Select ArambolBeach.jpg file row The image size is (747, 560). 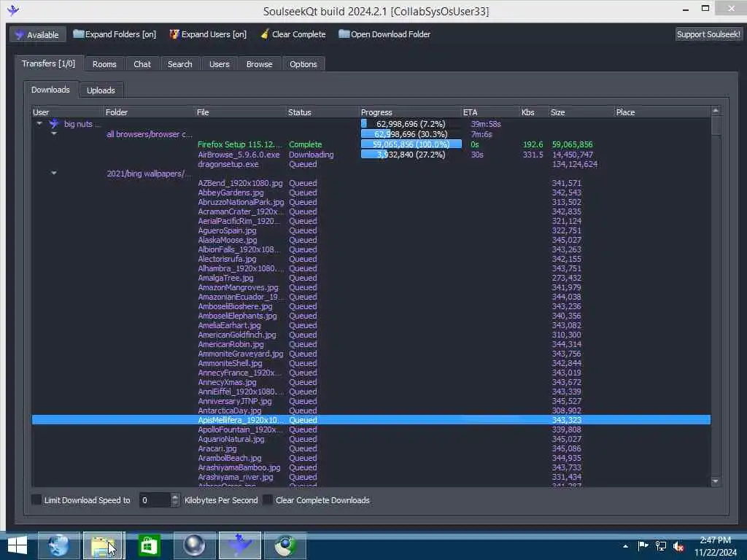[371, 458]
